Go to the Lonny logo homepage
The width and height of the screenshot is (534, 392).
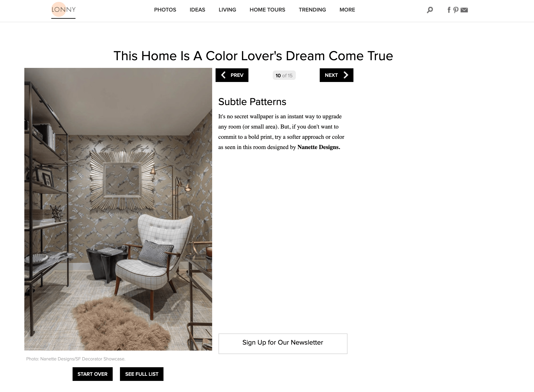click(63, 10)
